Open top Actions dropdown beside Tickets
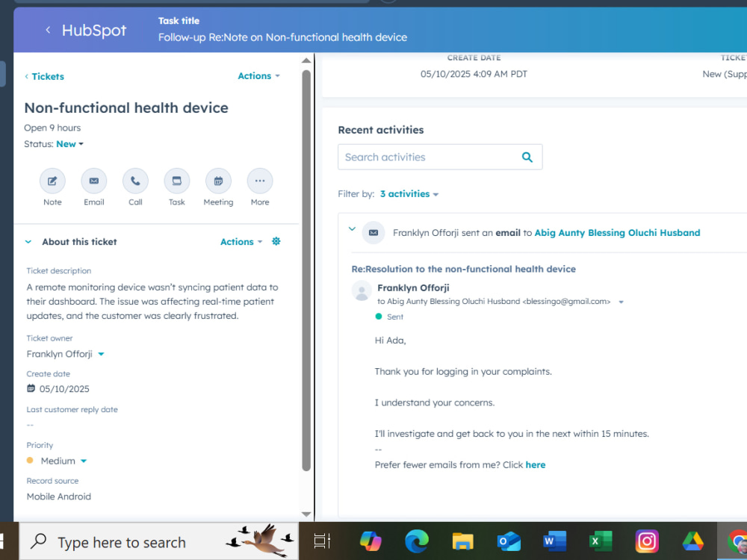The image size is (747, 560). tap(258, 76)
